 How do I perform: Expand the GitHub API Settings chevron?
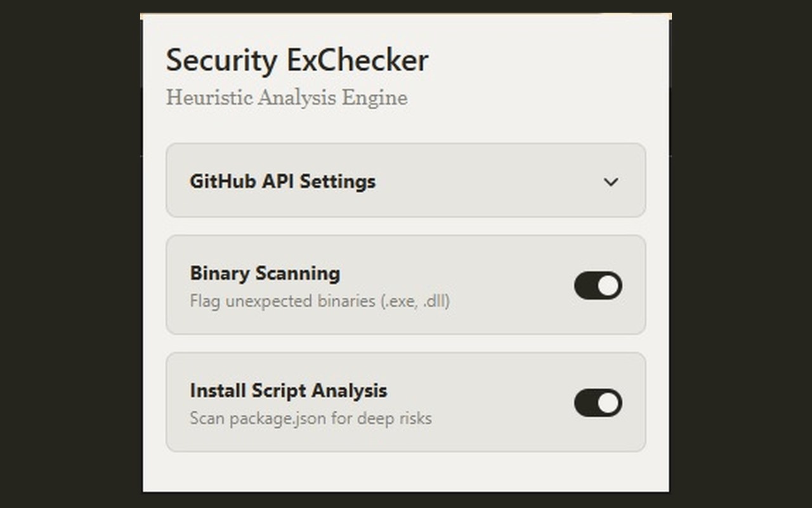(611, 182)
